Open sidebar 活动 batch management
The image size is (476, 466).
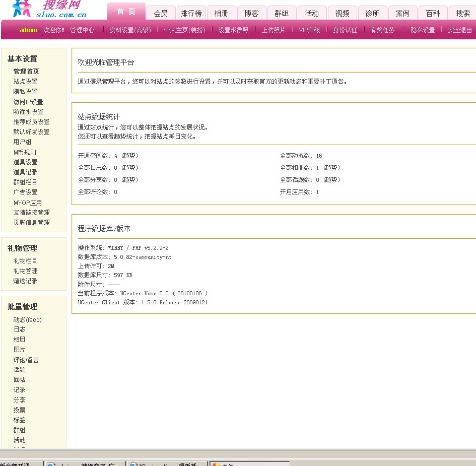[20, 440]
